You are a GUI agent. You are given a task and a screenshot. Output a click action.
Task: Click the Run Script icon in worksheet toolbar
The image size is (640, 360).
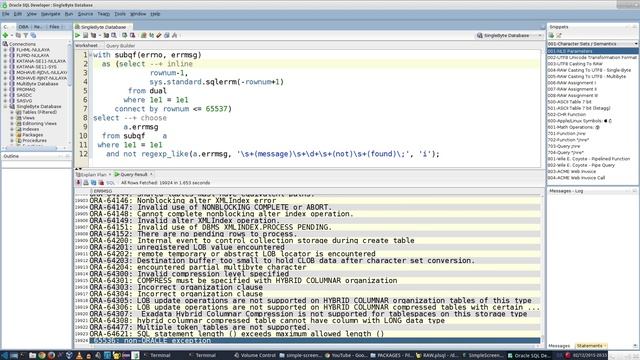pyautogui.click(x=85, y=36)
